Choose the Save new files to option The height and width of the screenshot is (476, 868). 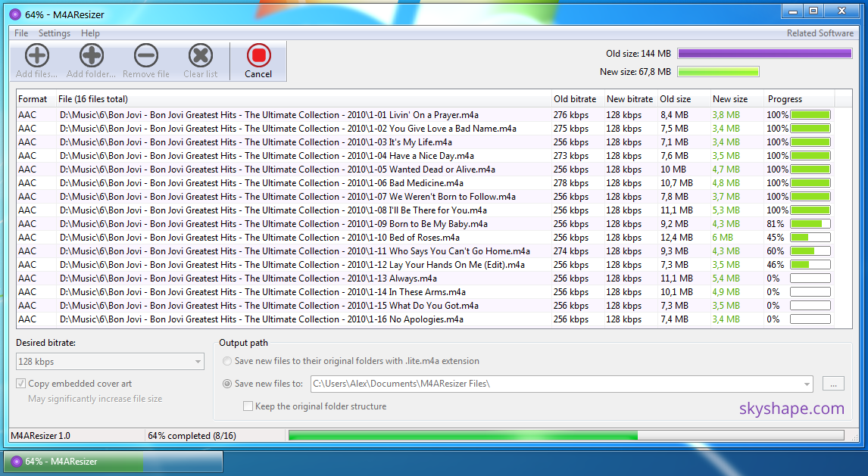(227, 384)
